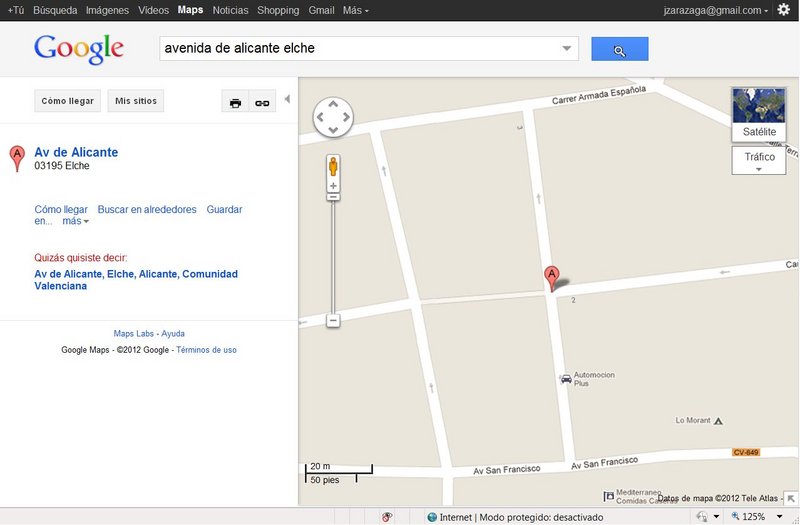
Task: Open the status bar security dropdown arrow
Action: pyautogui.click(x=716, y=517)
